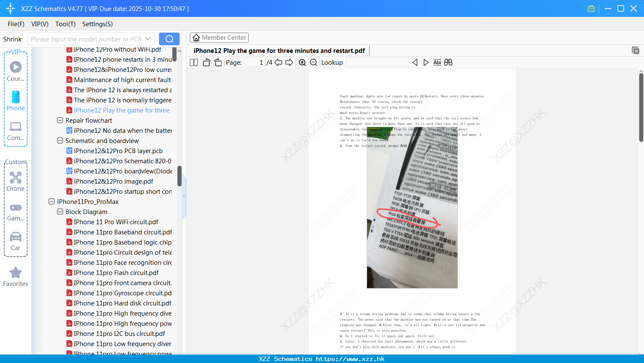Open IPhone 11pro Front camera circuit file
Screen dimensions: 644x363
119,283
